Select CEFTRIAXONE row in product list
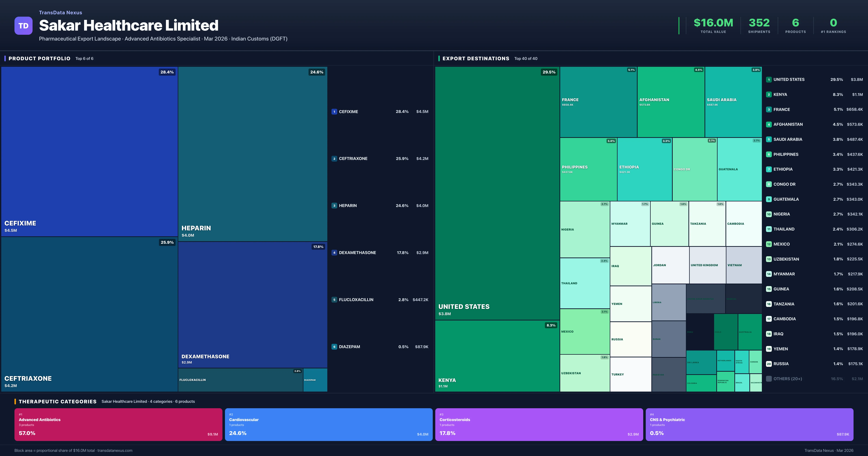Image resolution: width=868 pixels, height=456 pixels. pos(380,159)
